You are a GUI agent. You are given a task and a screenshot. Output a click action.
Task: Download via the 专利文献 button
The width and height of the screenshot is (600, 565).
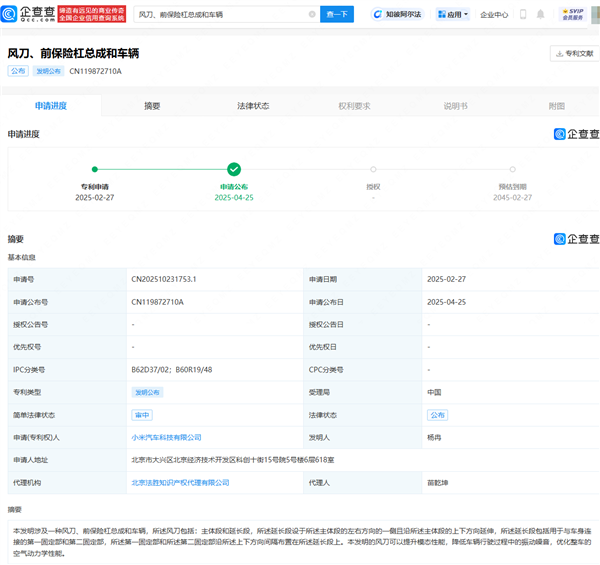point(573,53)
